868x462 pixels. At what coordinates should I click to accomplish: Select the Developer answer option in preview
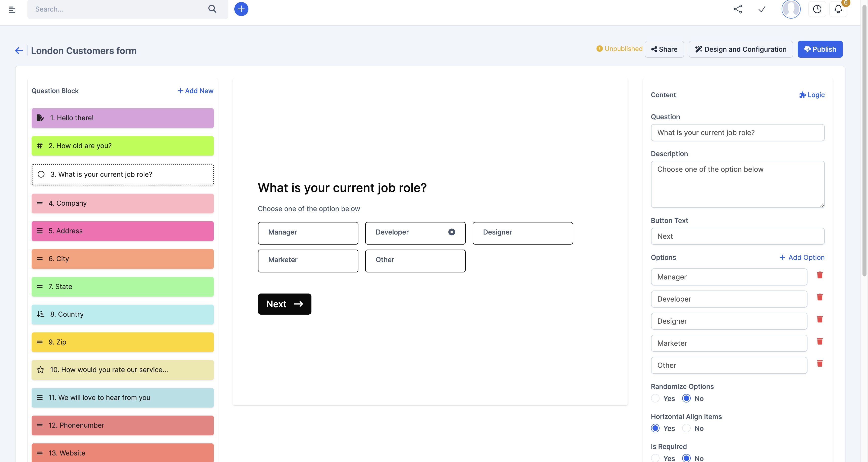(x=415, y=233)
